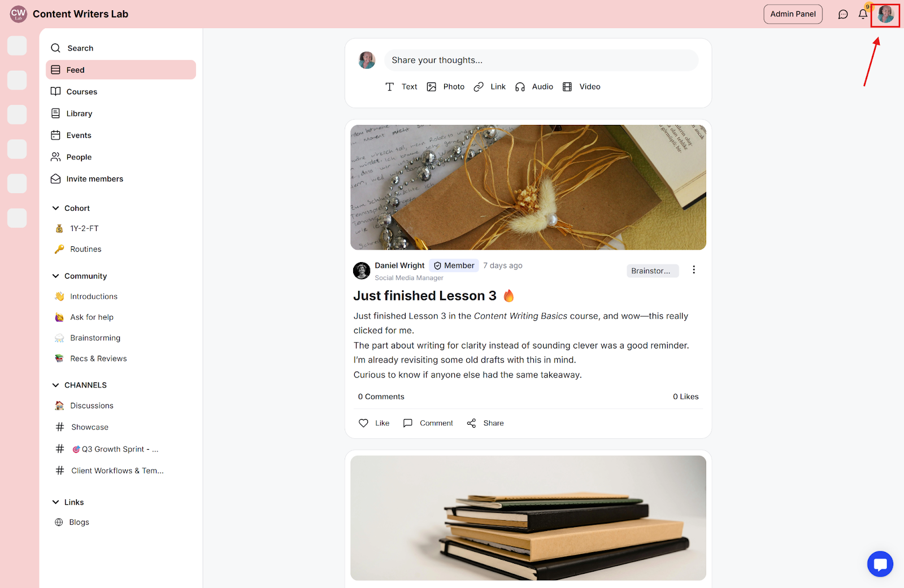This screenshot has width=904, height=588.
Task: Open the Admin Panel
Action: 793,14
